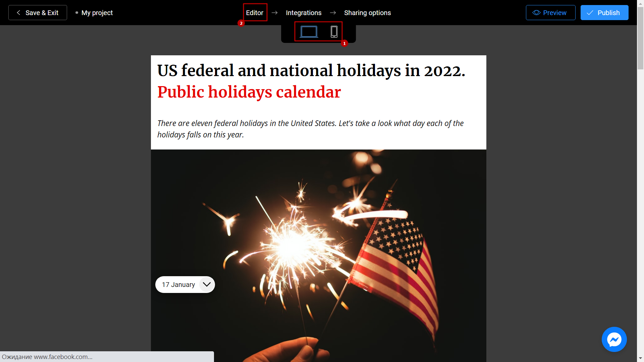Open the Sharing options step

pyautogui.click(x=368, y=12)
